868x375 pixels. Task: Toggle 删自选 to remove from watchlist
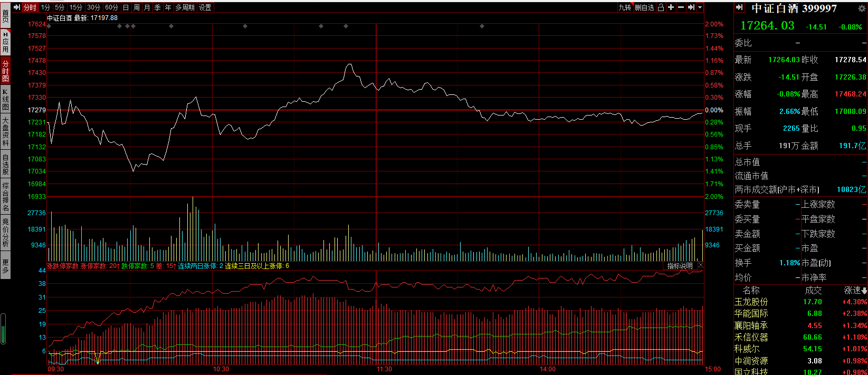[644, 7]
